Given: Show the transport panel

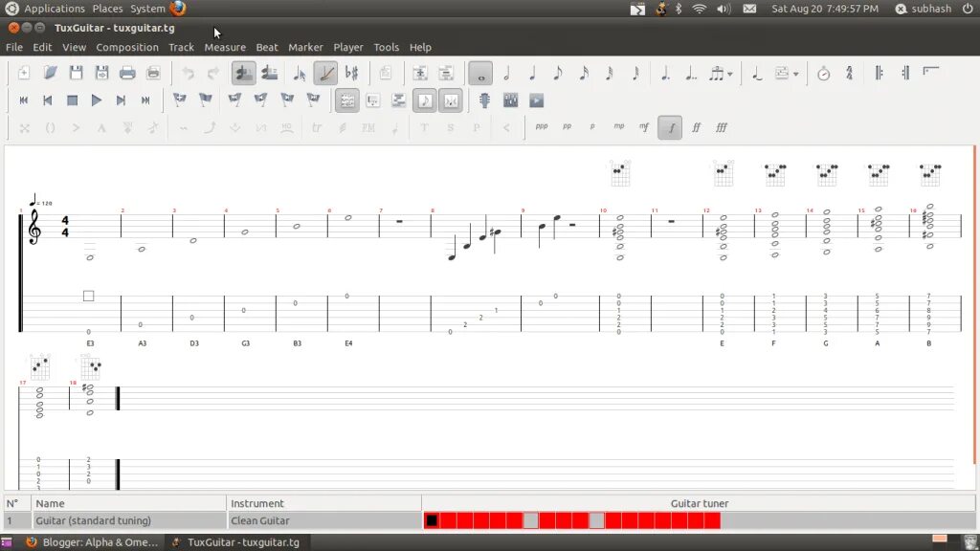Looking at the screenshot, I should (x=536, y=99).
